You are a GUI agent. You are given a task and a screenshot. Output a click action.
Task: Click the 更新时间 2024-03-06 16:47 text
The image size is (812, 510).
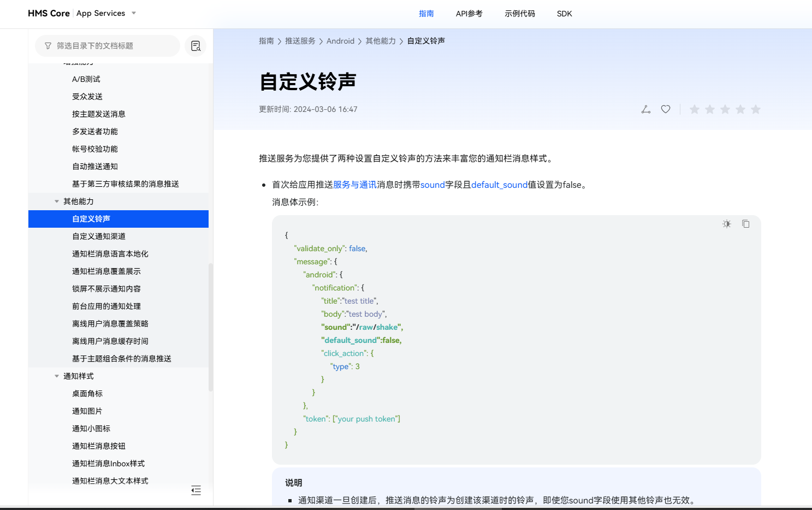click(308, 109)
